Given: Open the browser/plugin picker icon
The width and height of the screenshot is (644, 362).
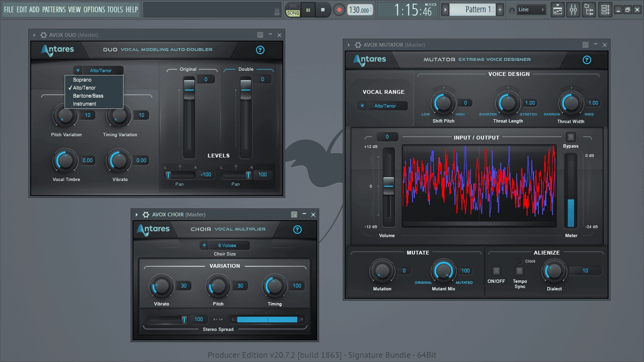Looking at the screenshot, I should [x=589, y=9].
